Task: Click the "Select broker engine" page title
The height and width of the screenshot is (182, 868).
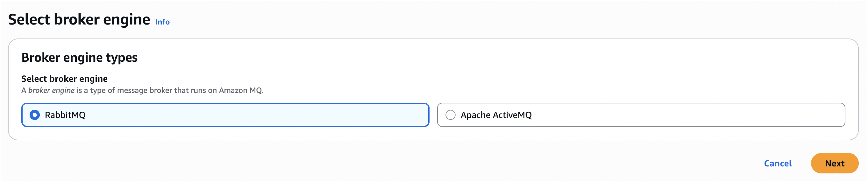Action: click(79, 19)
